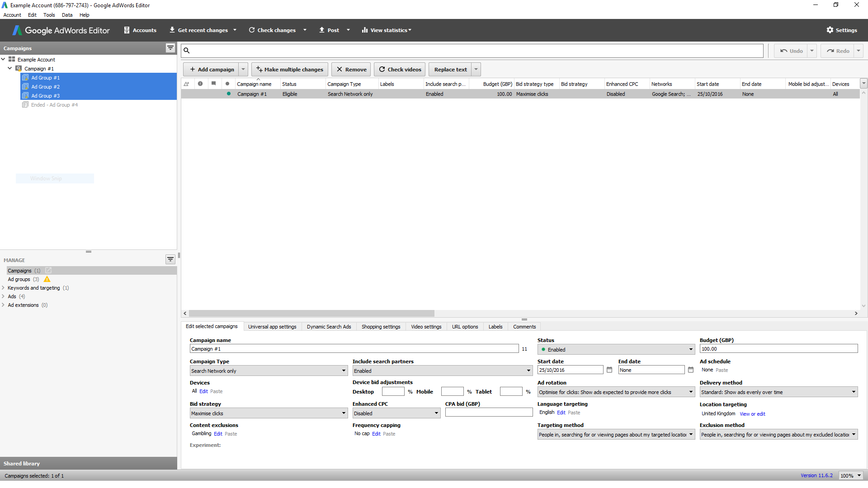Open Settings gear
The height and width of the screenshot is (488, 868).
coord(842,30)
